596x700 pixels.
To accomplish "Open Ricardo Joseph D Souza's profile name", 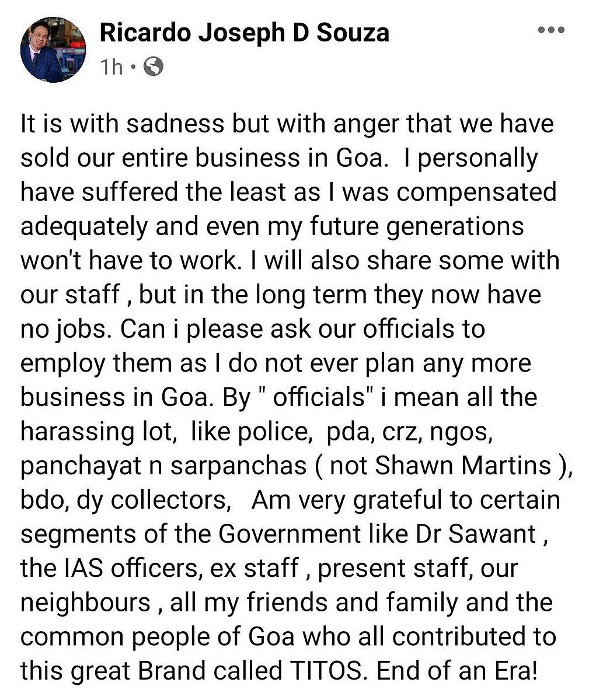I will (x=244, y=33).
